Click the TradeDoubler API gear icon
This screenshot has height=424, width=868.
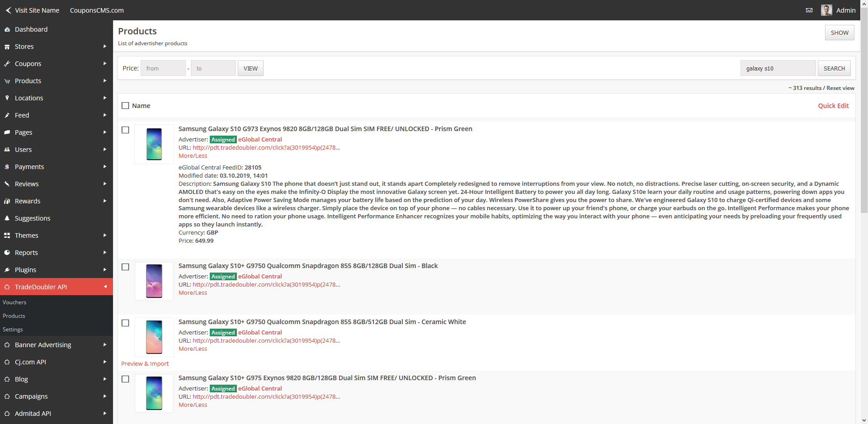pos(7,287)
